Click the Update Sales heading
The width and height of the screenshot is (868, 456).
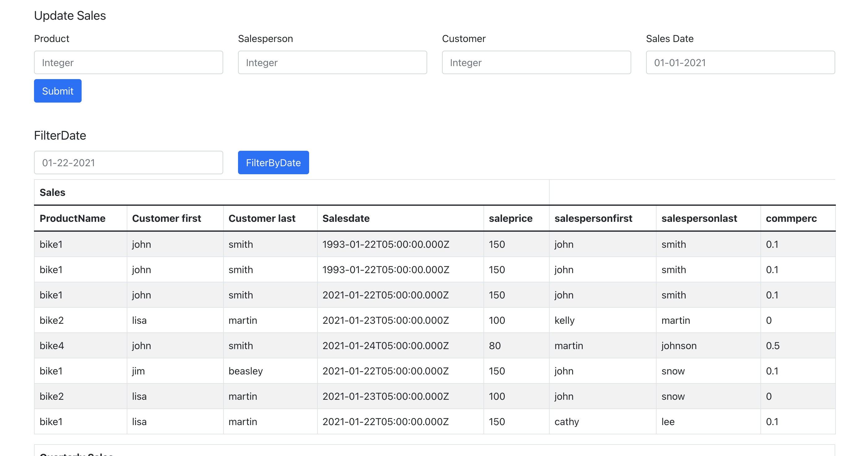click(x=70, y=16)
